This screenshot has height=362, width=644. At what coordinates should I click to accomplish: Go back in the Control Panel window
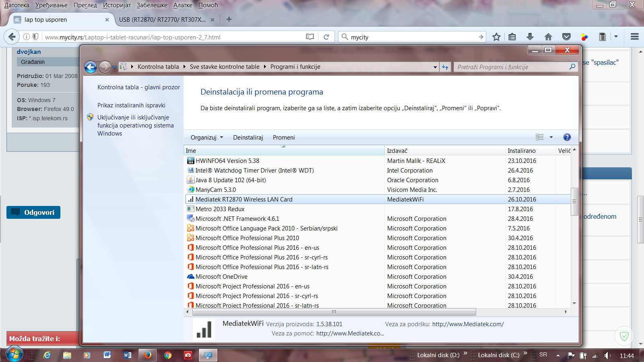91,67
